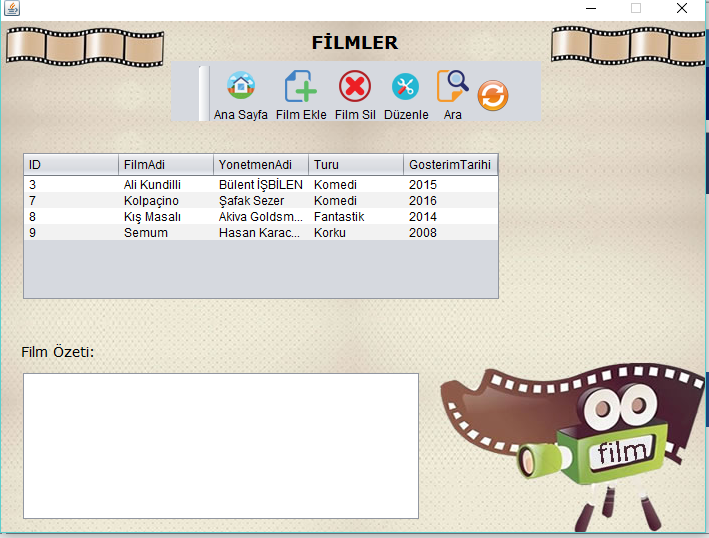This screenshot has width=709, height=538.
Task: Click the Ana Sayfa home icon
Action: pos(240,87)
